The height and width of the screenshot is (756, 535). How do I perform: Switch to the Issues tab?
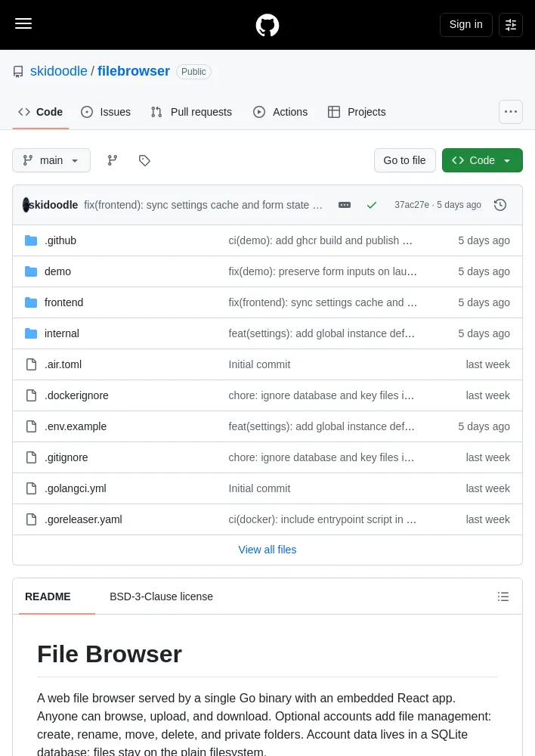(x=106, y=112)
